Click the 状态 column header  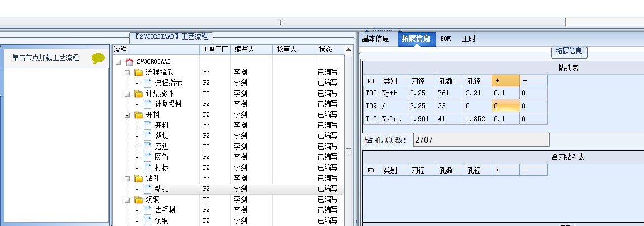point(329,50)
